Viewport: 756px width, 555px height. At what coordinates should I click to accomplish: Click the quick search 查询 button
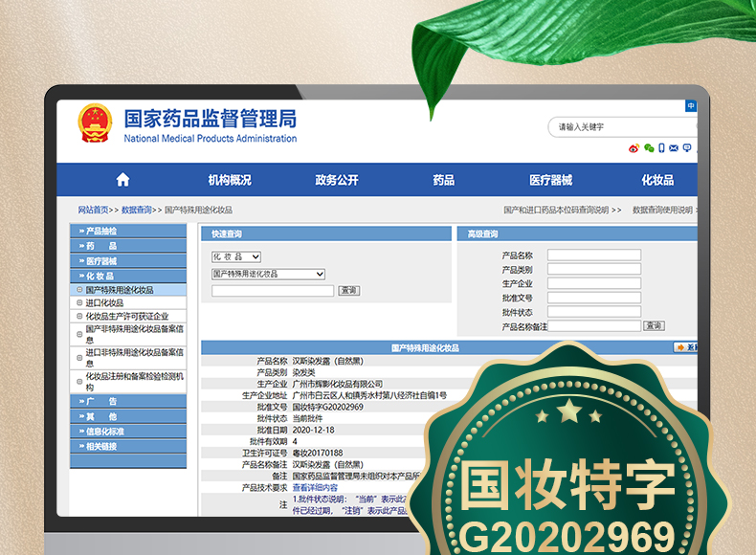click(348, 291)
